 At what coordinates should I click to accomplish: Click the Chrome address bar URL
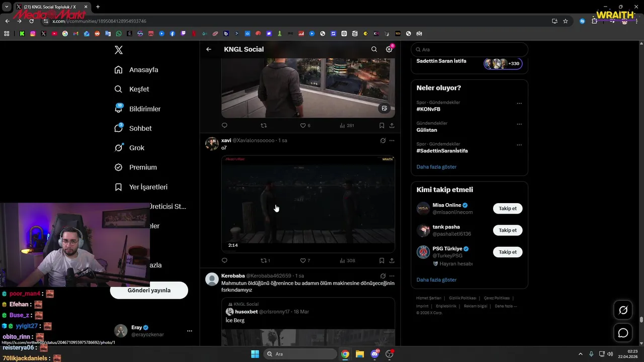coord(99,21)
